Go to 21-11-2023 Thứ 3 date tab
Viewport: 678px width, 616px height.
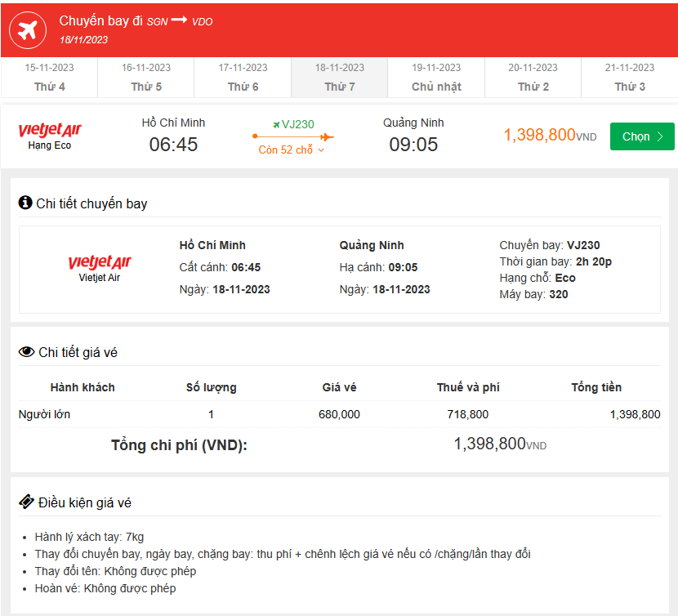[x=630, y=78]
